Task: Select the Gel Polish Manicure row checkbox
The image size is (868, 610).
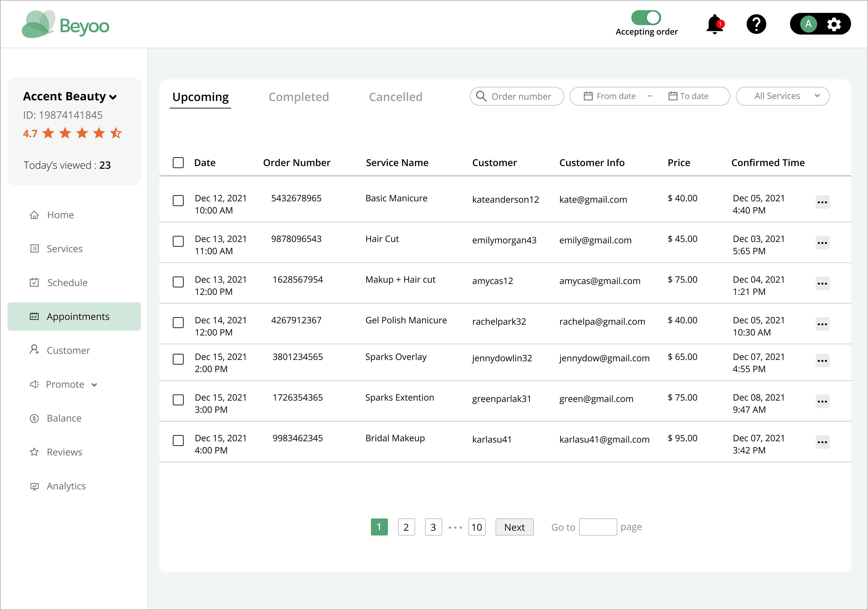Action: tap(178, 323)
